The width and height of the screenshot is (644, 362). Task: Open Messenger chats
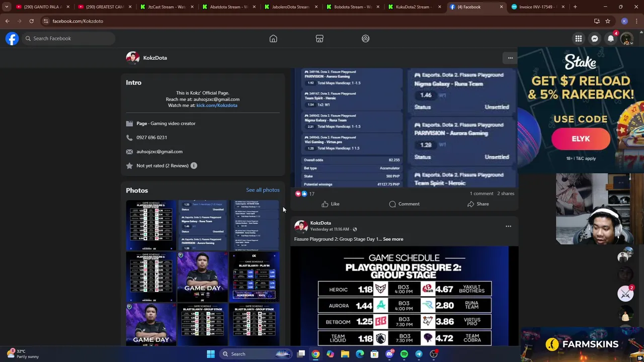595,39
